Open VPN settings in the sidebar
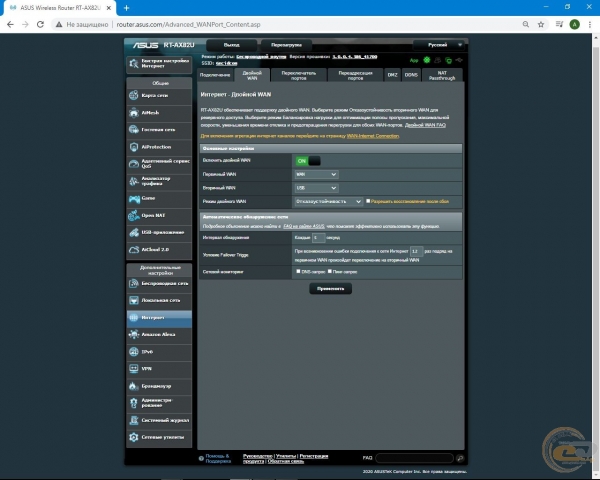The width and height of the screenshot is (600, 480). coord(159,369)
